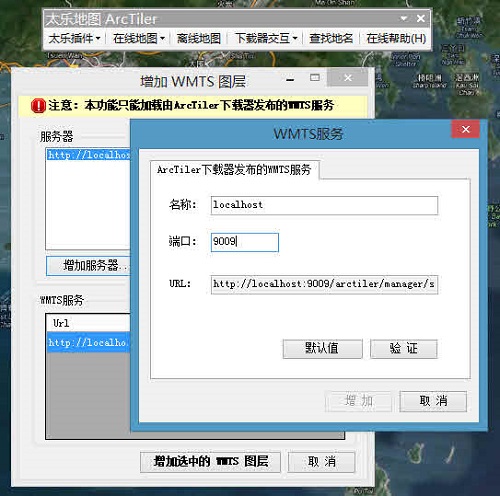Open the ArcTiler toolbar options arrow
Image resolution: width=500 pixels, height=496 pixels.
[x=404, y=18]
